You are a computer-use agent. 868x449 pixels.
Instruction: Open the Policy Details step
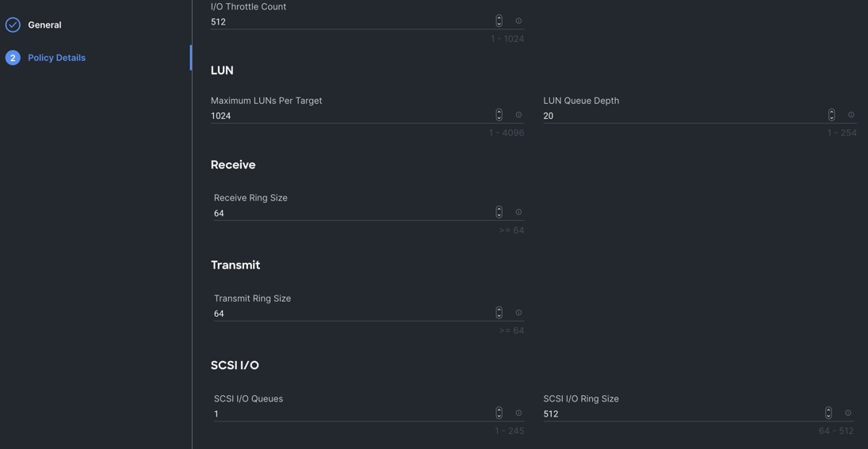point(56,58)
